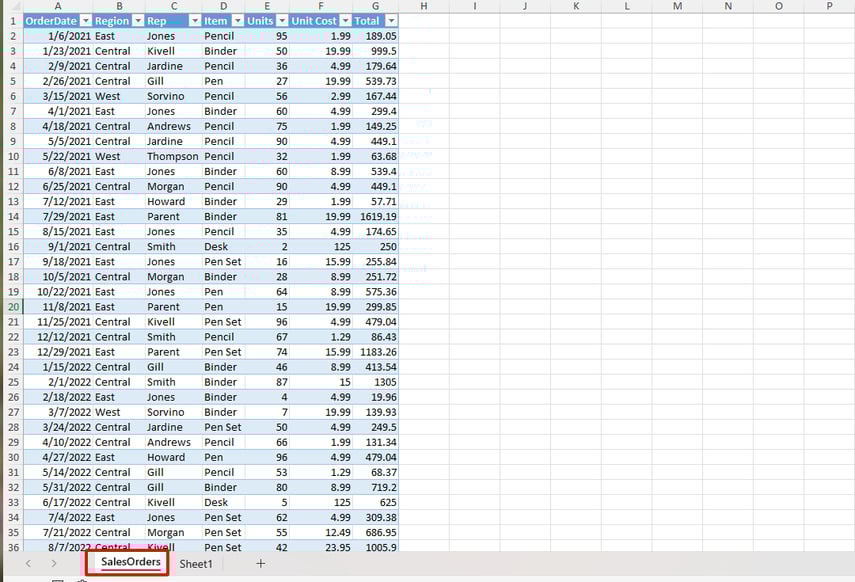Open the Region column filter dropdown
Image resolution: width=855 pixels, height=582 pixels.
pyautogui.click(x=138, y=21)
